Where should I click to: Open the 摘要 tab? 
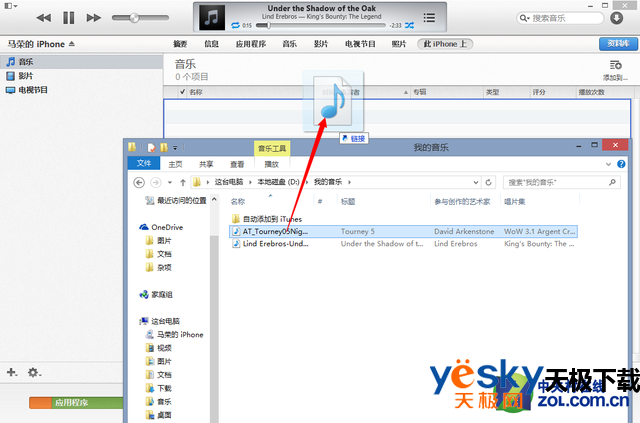180,44
